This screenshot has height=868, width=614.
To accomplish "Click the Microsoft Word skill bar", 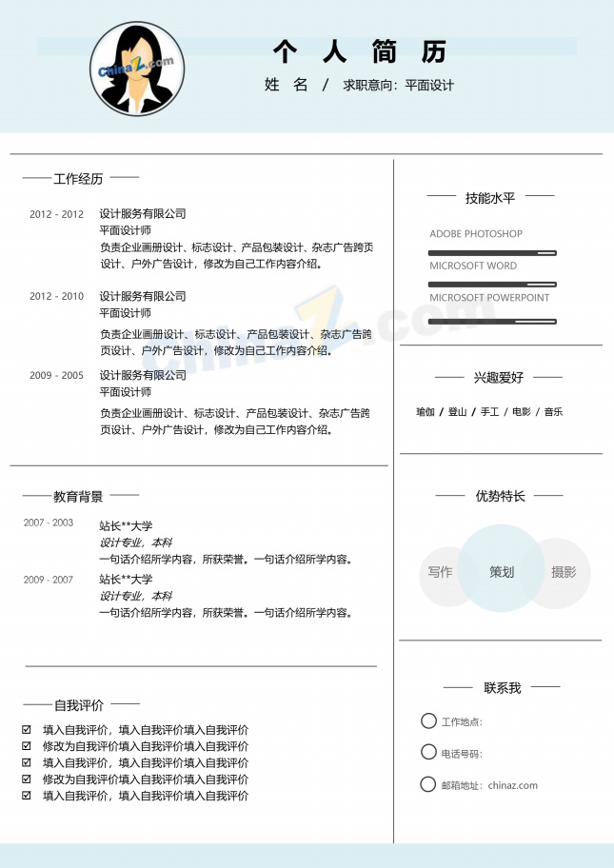I will (492, 285).
